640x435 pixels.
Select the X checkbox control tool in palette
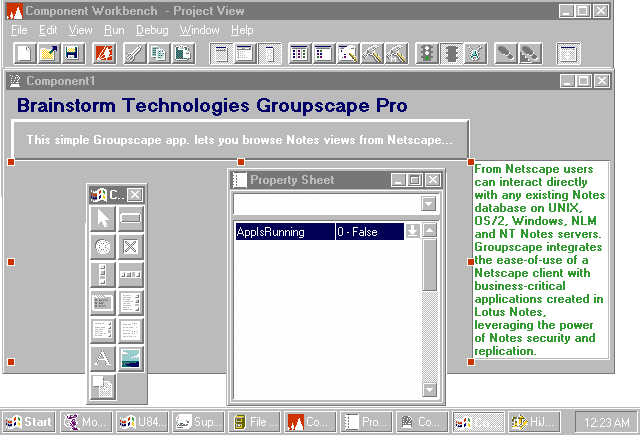click(x=131, y=246)
